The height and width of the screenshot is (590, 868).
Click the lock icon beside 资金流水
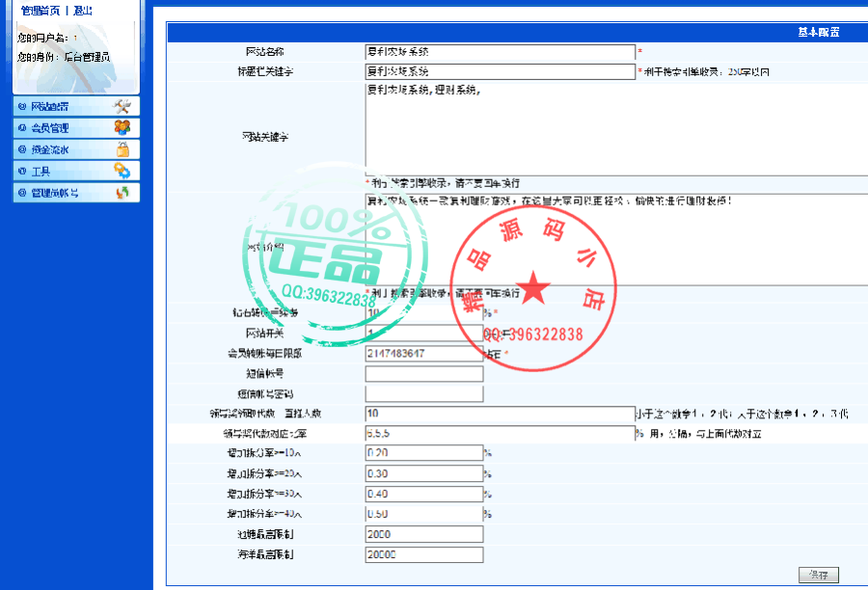pyautogui.click(x=122, y=149)
